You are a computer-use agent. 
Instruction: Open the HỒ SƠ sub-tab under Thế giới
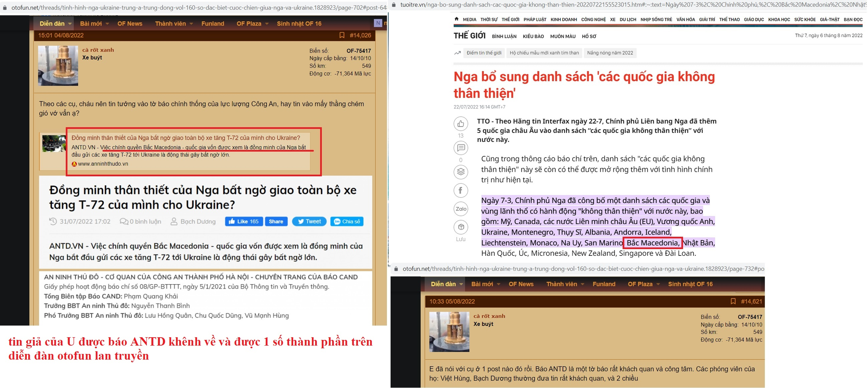pos(589,36)
